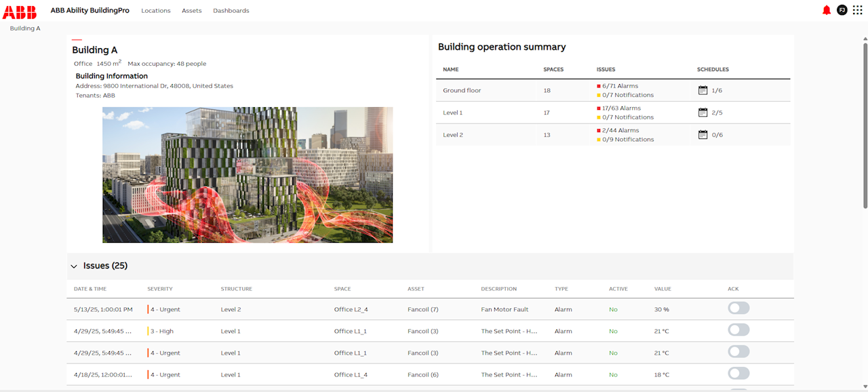Acknowledge the 3 - High severity issue
This screenshot has height=392, width=868.
click(x=738, y=330)
